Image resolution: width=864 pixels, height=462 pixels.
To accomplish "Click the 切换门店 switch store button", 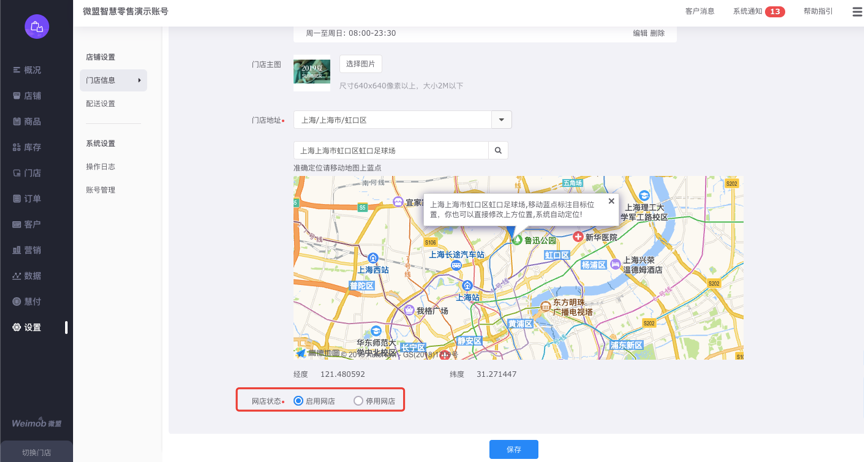I will point(36,452).
